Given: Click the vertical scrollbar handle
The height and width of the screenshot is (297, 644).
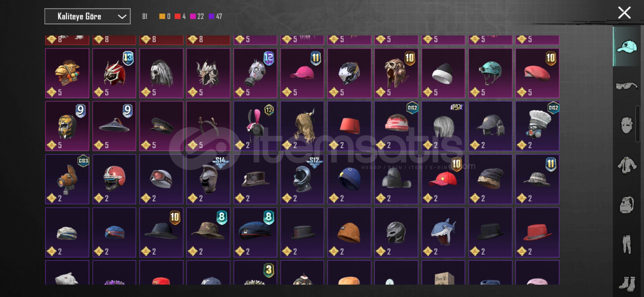Looking at the screenshot, I should (638, 124).
